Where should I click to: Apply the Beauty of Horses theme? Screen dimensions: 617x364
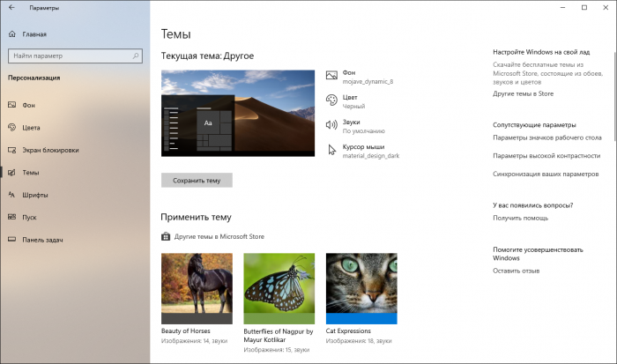click(x=197, y=288)
